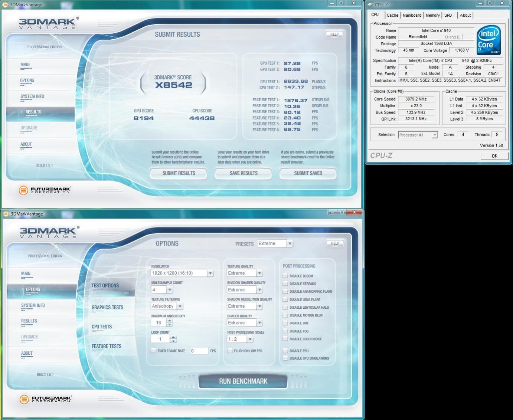
Task: Expand the Multisample Count dropdown
Action: (x=162, y=290)
